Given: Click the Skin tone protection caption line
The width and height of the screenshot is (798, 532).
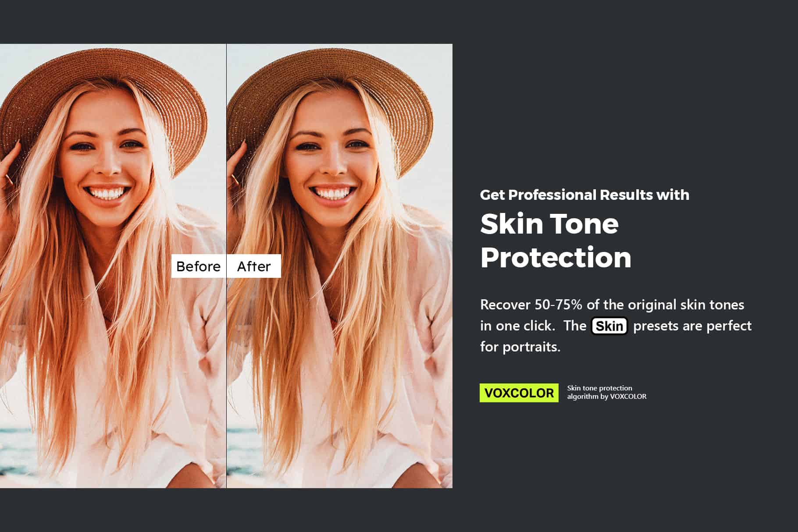Looking at the screenshot, I should click(x=600, y=388).
